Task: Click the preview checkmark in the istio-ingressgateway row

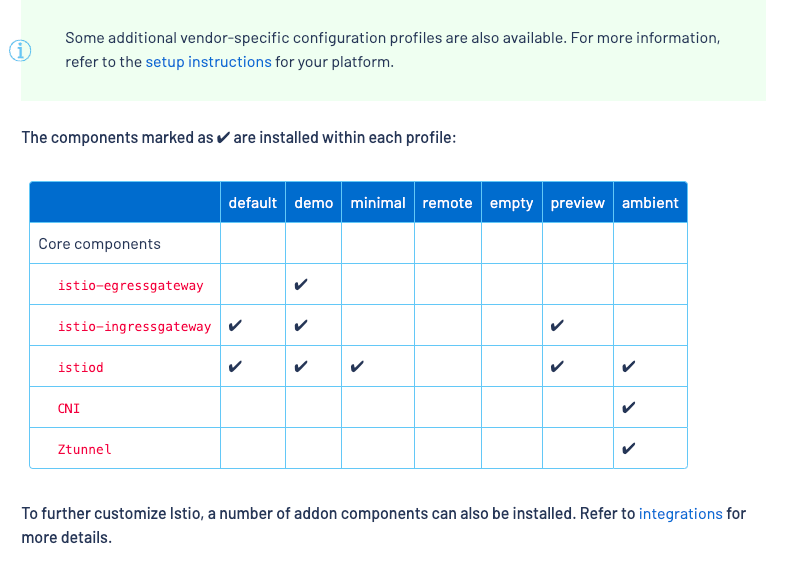Action: coord(557,325)
